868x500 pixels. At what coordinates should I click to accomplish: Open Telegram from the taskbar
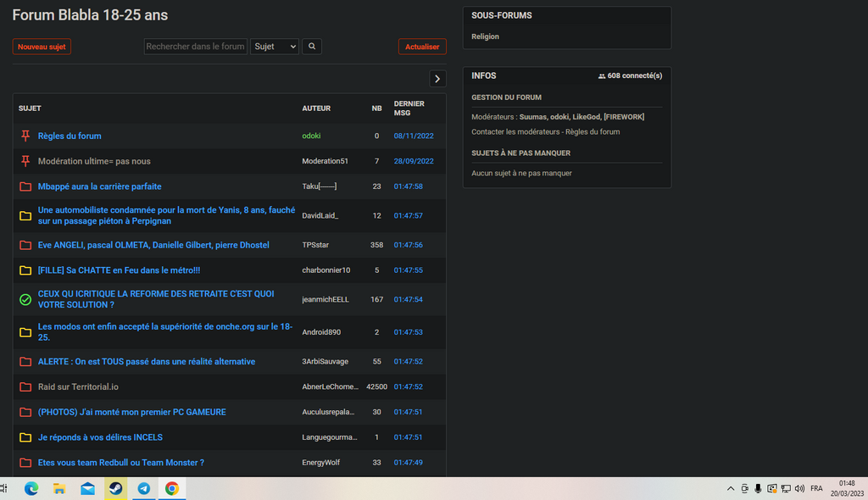143,489
